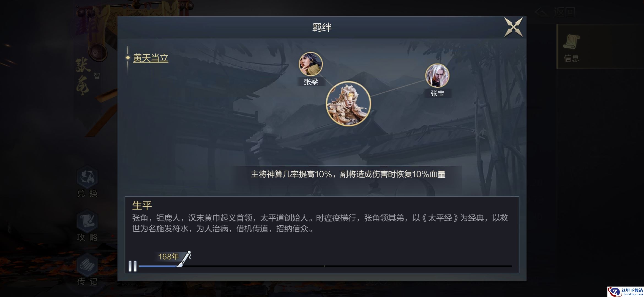Jump to the middle of biography timeline

325,266
